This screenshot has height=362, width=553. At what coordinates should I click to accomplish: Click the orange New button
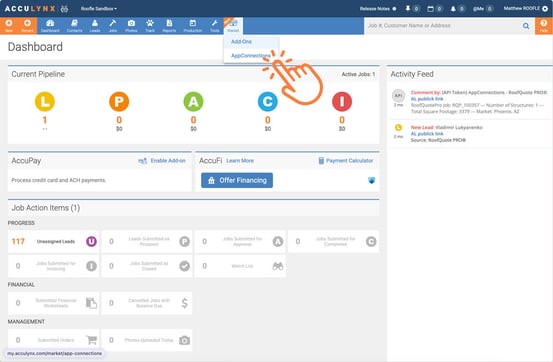tap(9, 26)
